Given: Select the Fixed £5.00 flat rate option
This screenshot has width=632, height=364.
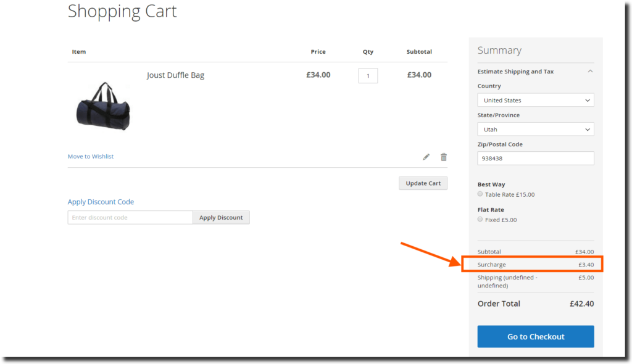Looking at the screenshot, I should pyautogui.click(x=480, y=219).
